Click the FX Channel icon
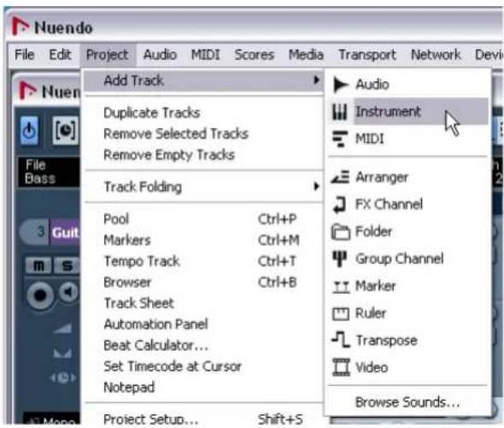The width and height of the screenshot is (504, 428). pos(340,204)
